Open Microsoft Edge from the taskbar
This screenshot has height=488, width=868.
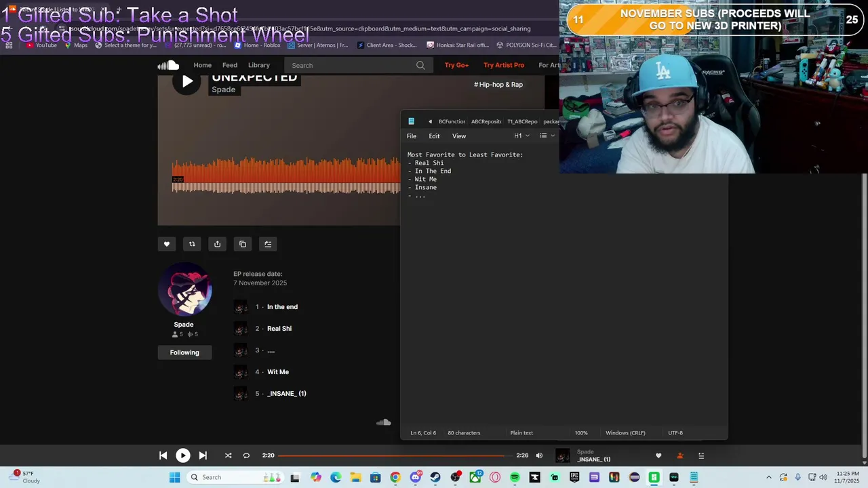[x=336, y=477]
